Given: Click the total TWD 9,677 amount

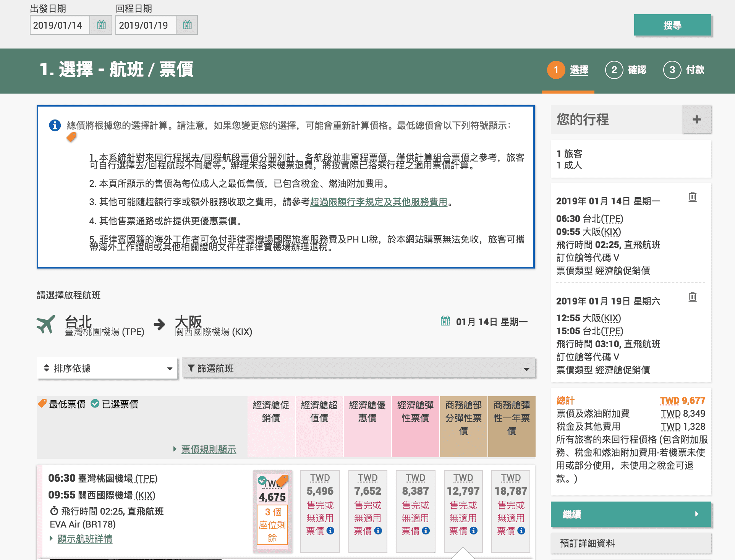Looking at the screenshot, I should pyautogui.click(x=683, y=400).
